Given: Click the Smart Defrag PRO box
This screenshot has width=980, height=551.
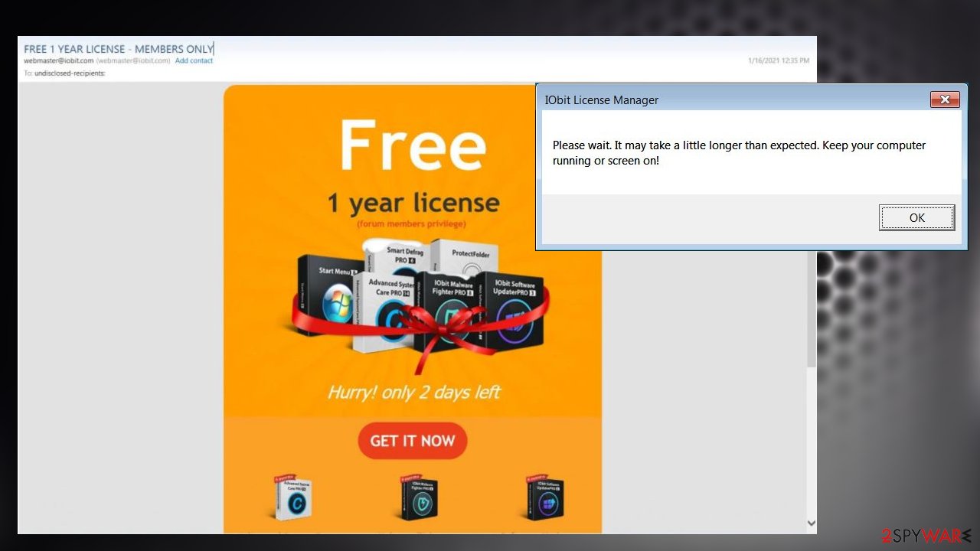Looking at the screenshot, I should pos(394,256).
